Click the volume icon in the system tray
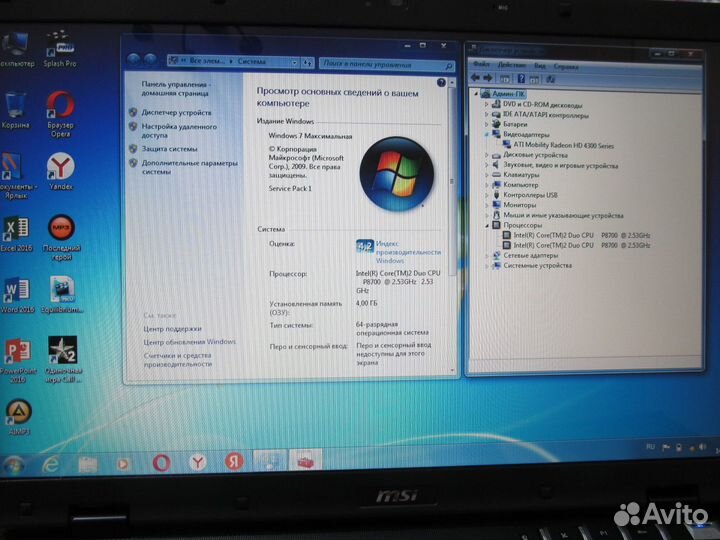720x540 pixels. tap(702, 447)
